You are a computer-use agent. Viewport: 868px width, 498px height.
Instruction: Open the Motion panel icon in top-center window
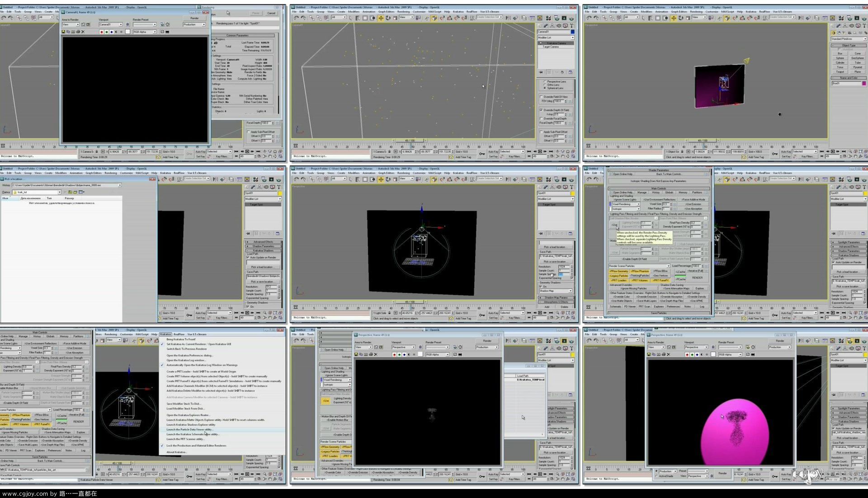(559, 26)
